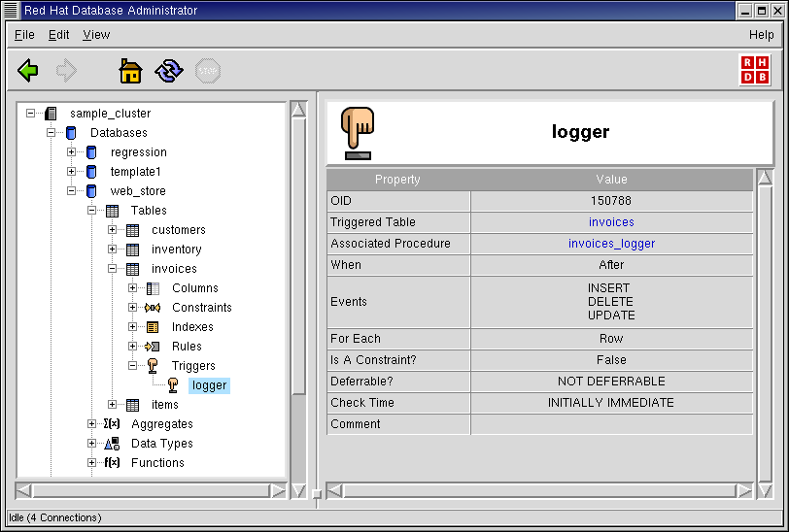Open the View menu

(96, 35)
